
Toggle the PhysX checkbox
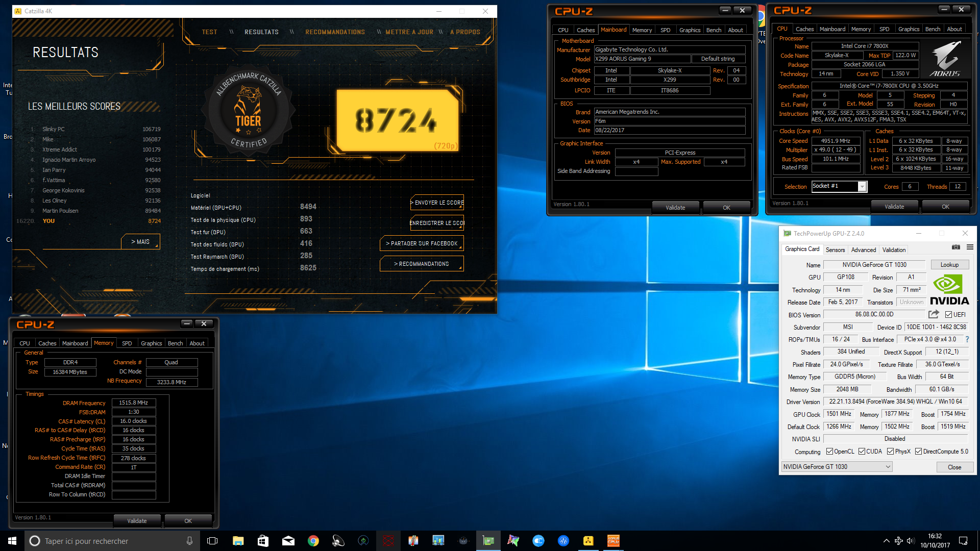890,452
